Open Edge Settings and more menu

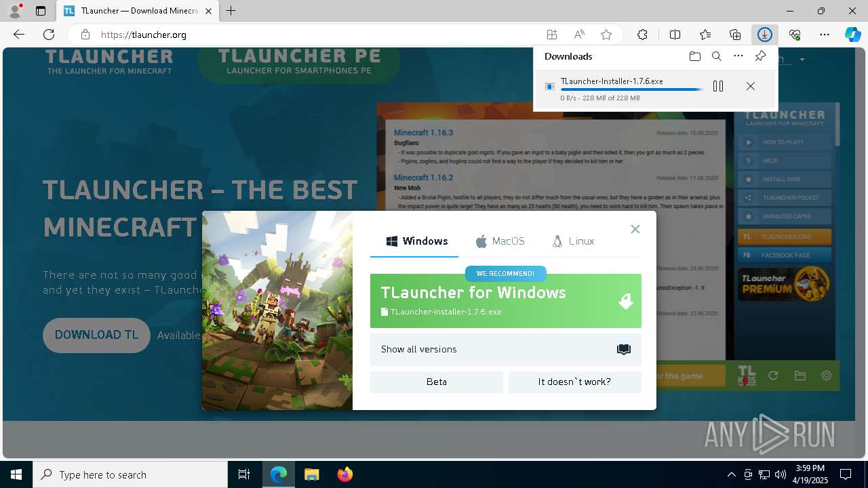[x=825, y=35]
